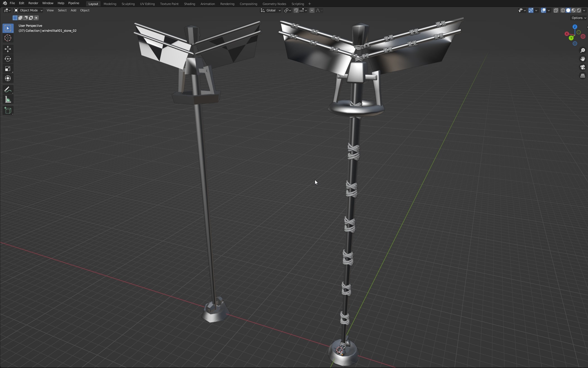Switch to orthographic view grid icon
Screen dimensions: 588x368
[582, 76]
